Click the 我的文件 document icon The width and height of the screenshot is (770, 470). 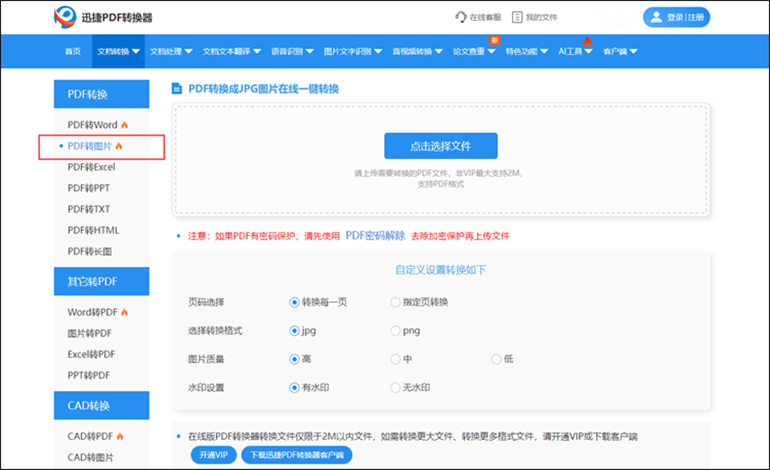click(x=517, y=17)
